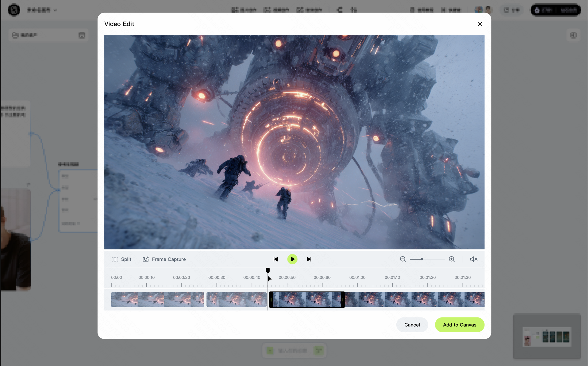The image size is (588, 366).
Task: Click Cancel to dismiss changes
Action: click(x=412, y=325)
